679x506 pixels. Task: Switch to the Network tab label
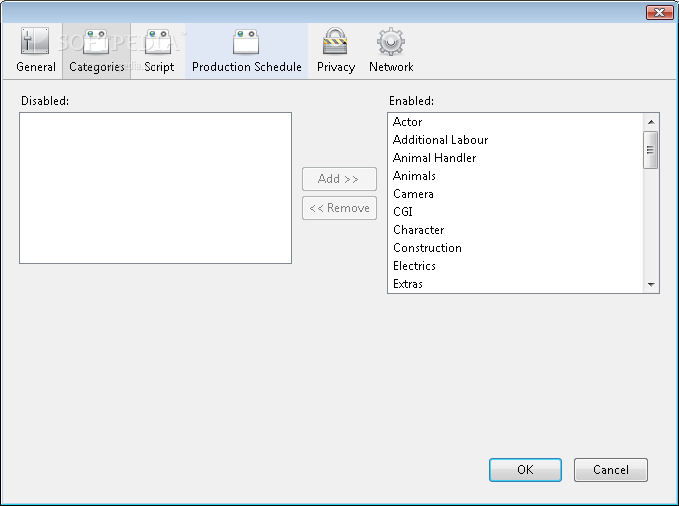pos(391,67)
